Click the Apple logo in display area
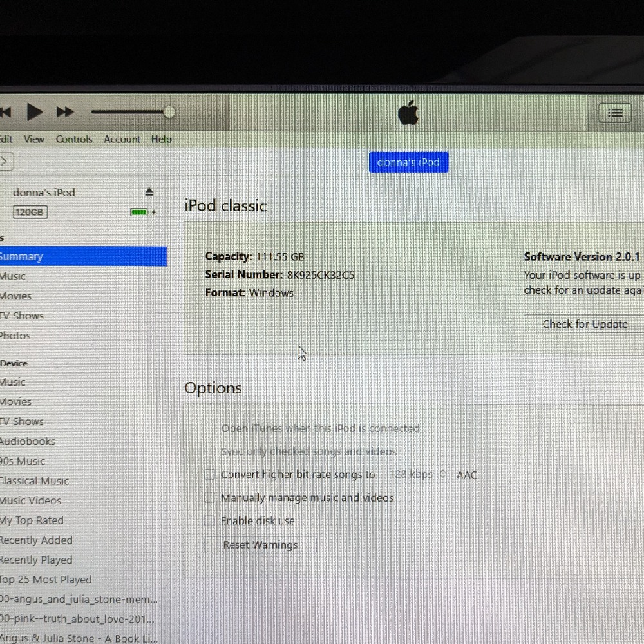This screenshot has height=644, width=644. point(408,112)
